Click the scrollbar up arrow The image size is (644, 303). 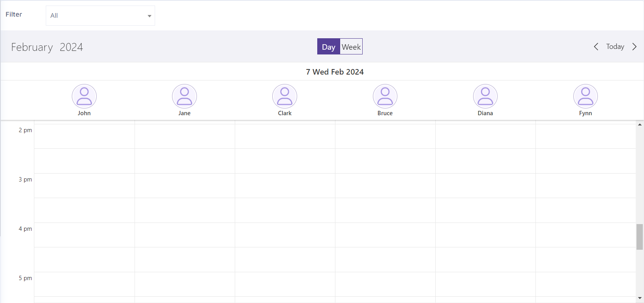point(640,125)
